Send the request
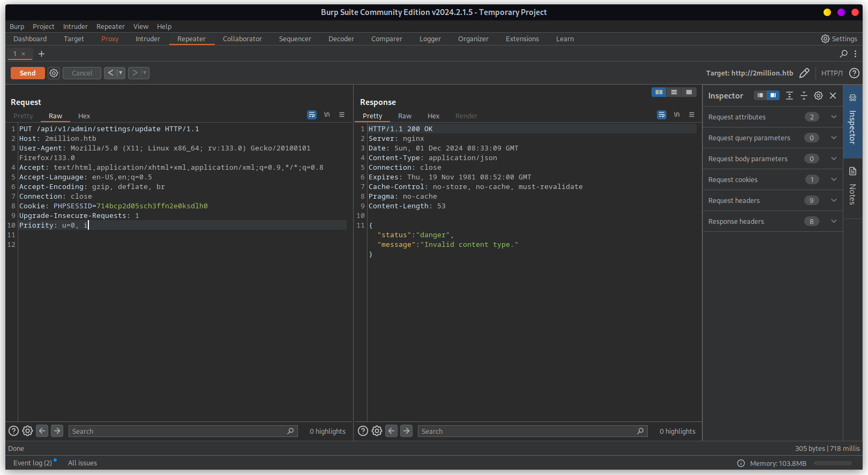Screen dimensions: 868x475 [x=27, y=73]
